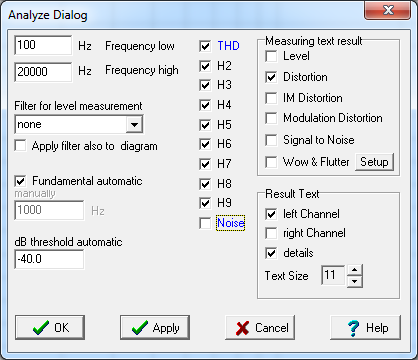Click the Frequency high input field
The image size is (418, 360).
point(43,72)
